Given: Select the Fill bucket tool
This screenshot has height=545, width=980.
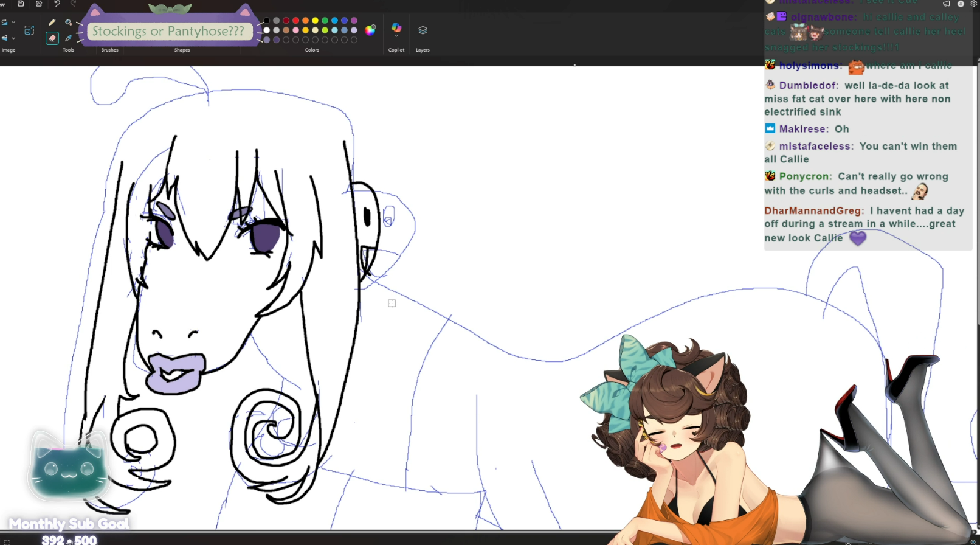Looking at the screenshot, I should point(68,23).
